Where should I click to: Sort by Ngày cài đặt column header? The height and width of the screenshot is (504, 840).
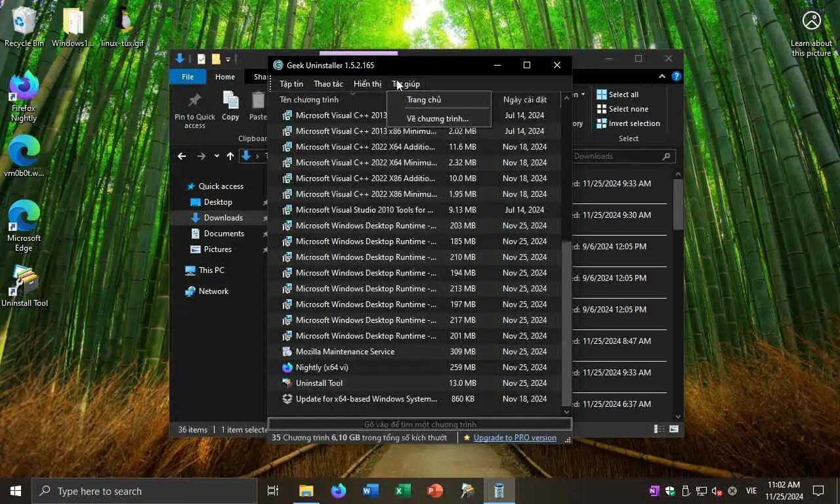tap(525, 100)
